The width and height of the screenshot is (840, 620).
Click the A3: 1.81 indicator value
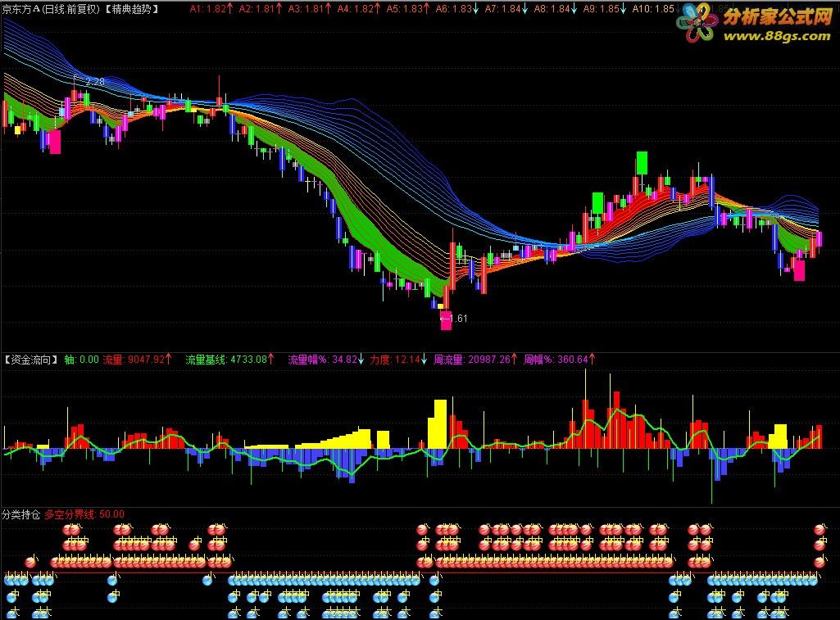[x=310, y=8]
